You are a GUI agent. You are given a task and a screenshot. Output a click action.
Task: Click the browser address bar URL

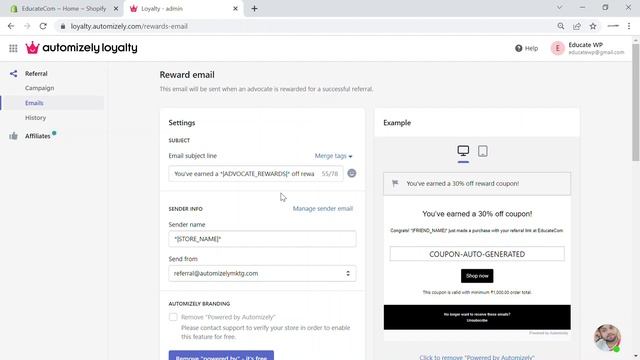[x=129, y=26]
